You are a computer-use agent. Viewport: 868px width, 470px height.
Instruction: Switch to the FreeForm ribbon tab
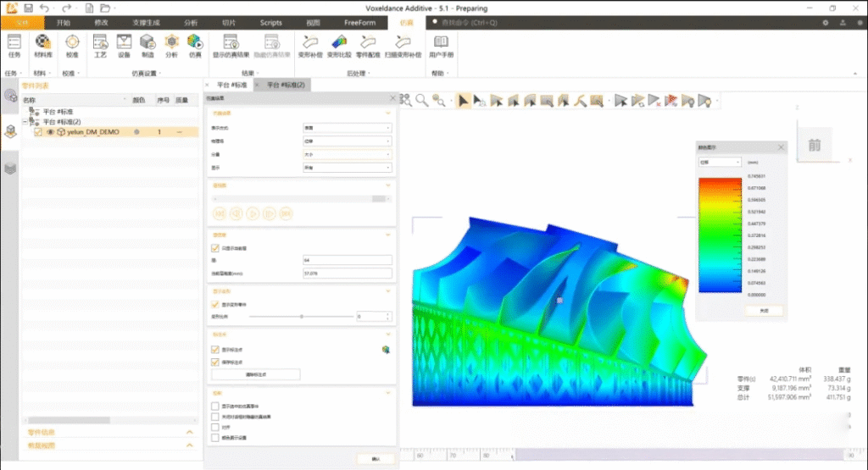pyautogui.click(x=359, y=22)
